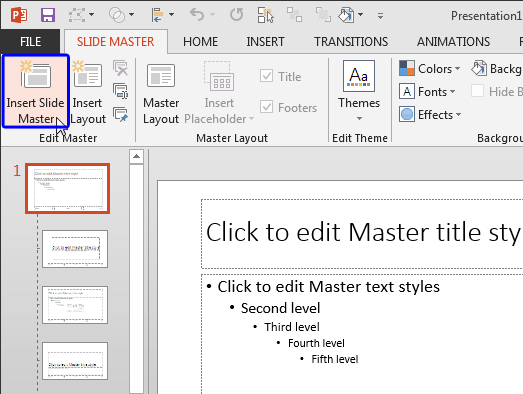Click Insert Layout button
Screen dimensions: 523x394
point(88,91)
